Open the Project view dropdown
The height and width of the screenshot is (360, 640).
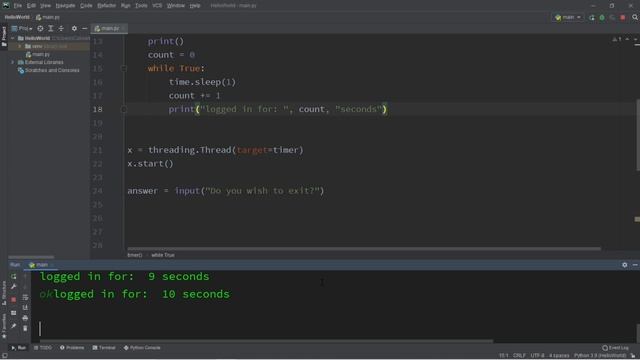(x=22, y=29)
